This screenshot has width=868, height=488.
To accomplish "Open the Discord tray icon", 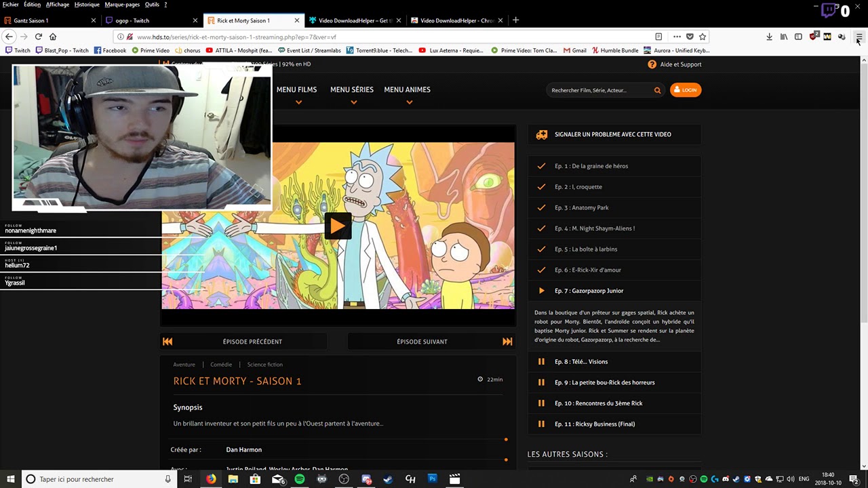I will pos(726,479).
